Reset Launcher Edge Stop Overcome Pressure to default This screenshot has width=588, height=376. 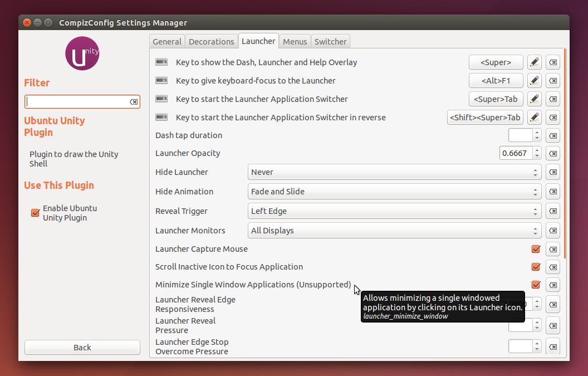[553, 346]
